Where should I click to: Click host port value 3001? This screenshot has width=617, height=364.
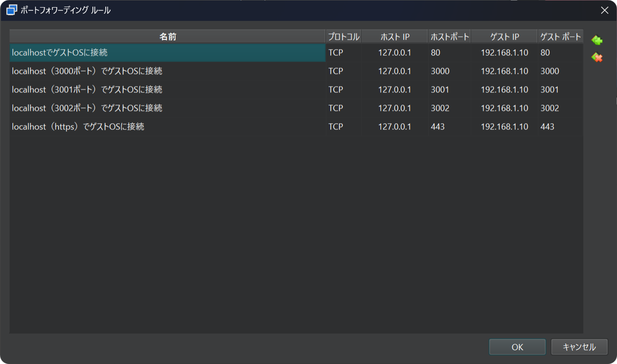pyautogui.click(x=440, y=90)
